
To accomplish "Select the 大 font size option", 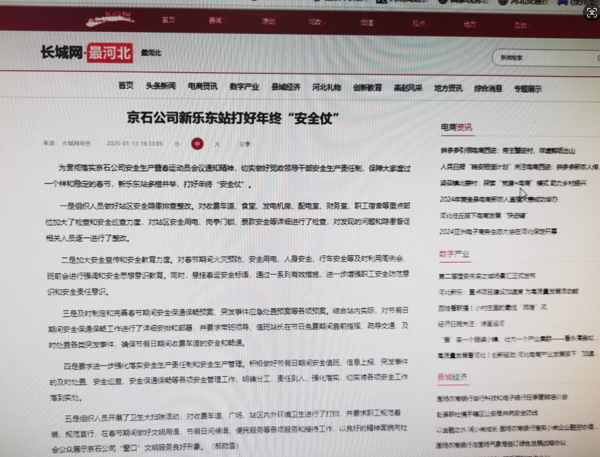I will (x=217, y=144).
